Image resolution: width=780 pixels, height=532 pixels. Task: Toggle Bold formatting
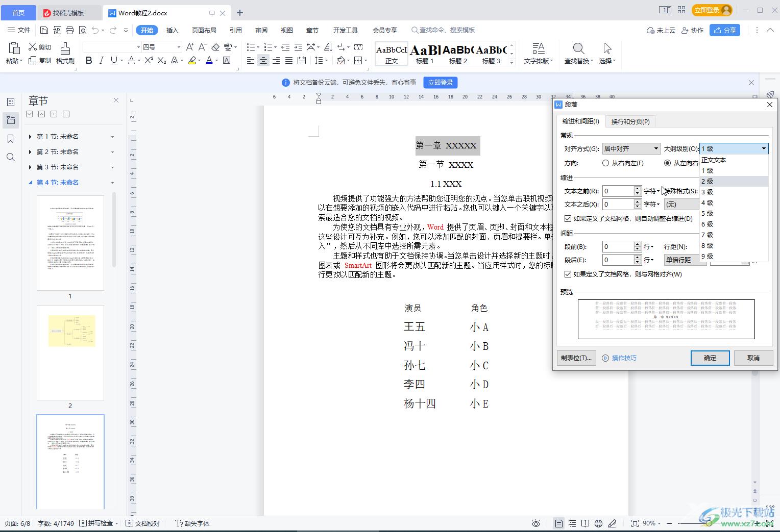click(x=89, y=60)
